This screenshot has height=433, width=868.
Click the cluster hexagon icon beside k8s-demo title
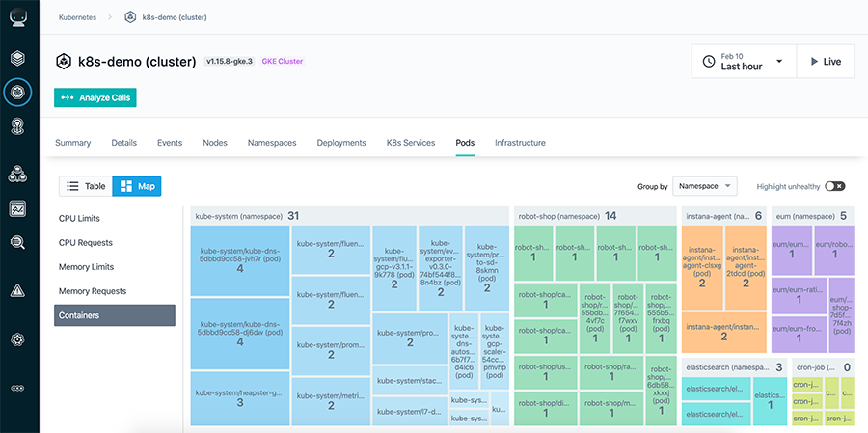64,62
